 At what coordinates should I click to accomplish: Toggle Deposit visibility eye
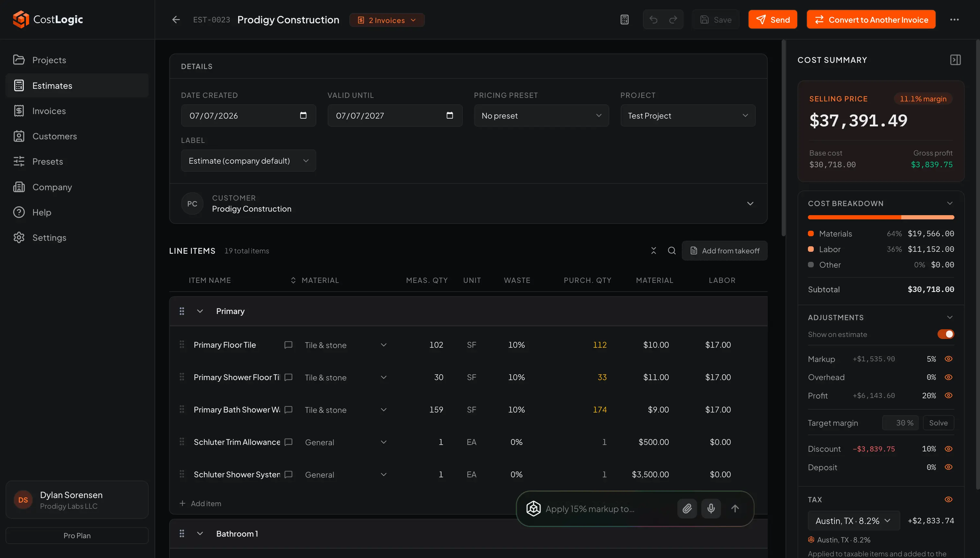click(948, 467)
